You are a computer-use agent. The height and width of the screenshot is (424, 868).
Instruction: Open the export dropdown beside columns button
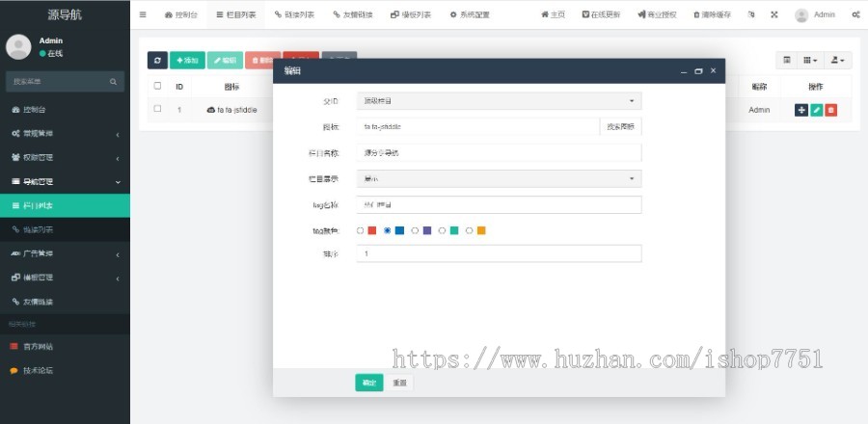[x=837, y=60]
